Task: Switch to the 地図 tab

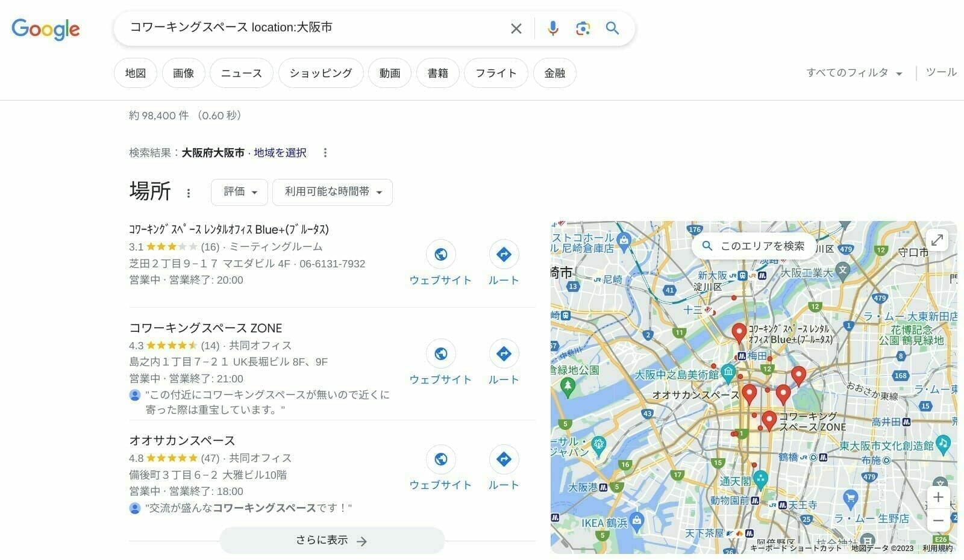Action: click(136, 73)
